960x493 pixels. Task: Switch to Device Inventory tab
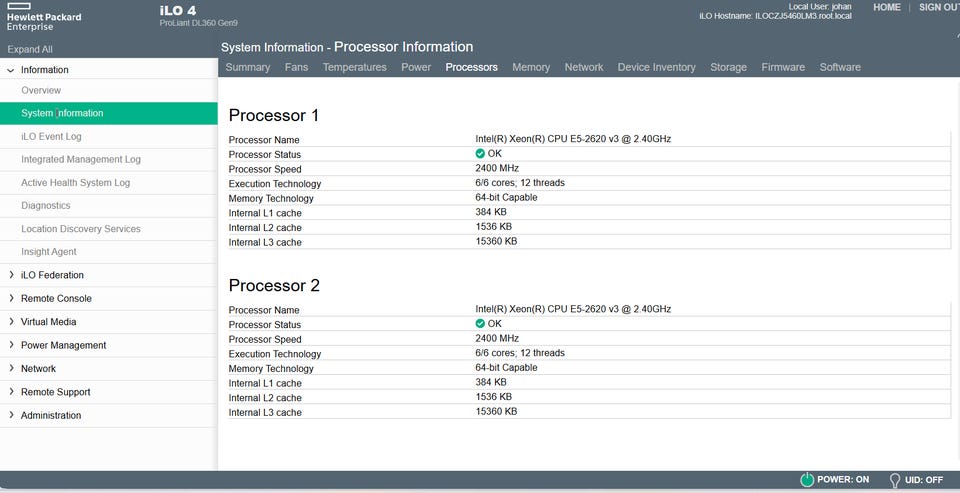click(x=656, y=67)
